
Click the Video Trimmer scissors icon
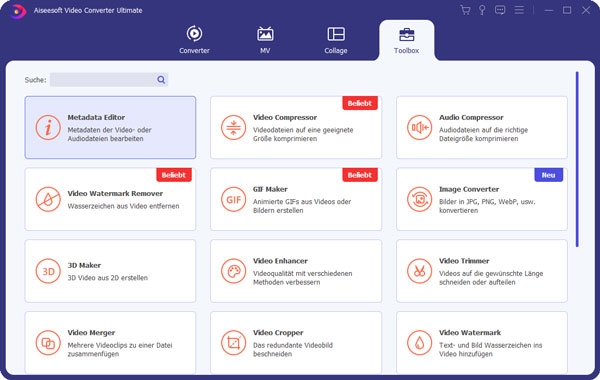(419, 271)
